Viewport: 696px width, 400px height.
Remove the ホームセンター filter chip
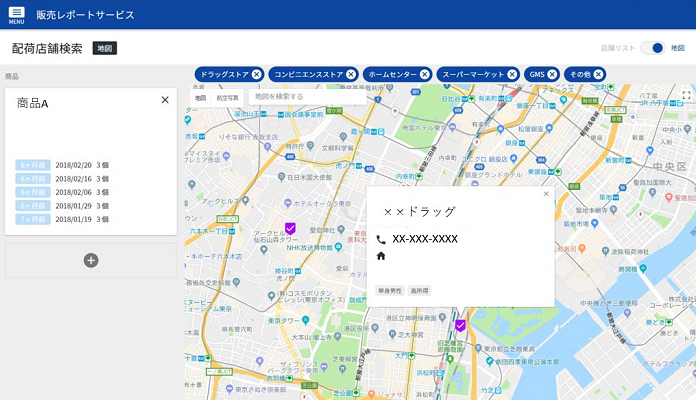(x=425, y=75)
